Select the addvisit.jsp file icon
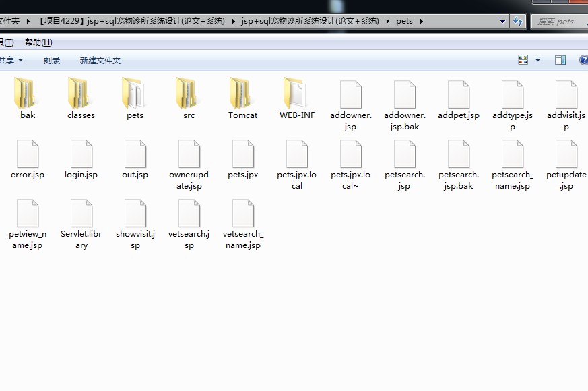This screenshot has height=391, width=588. (x=566, y=94)
